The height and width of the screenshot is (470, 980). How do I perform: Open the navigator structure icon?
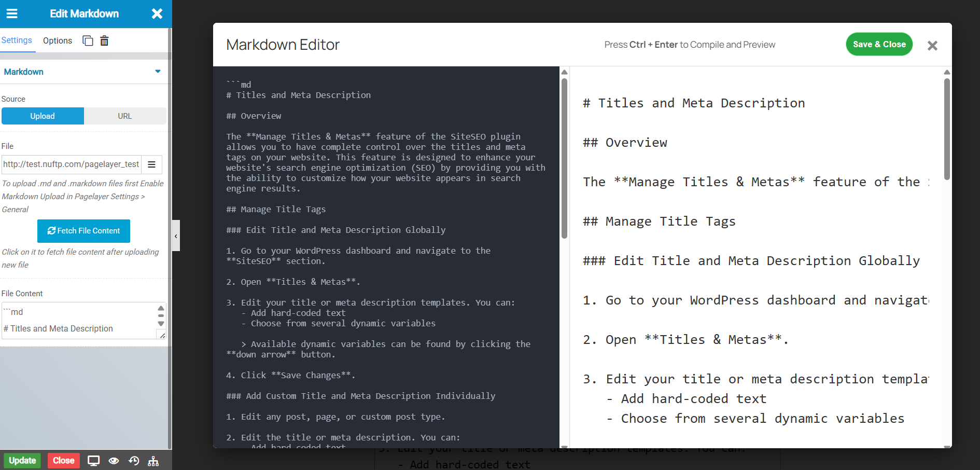click(153, 461)
